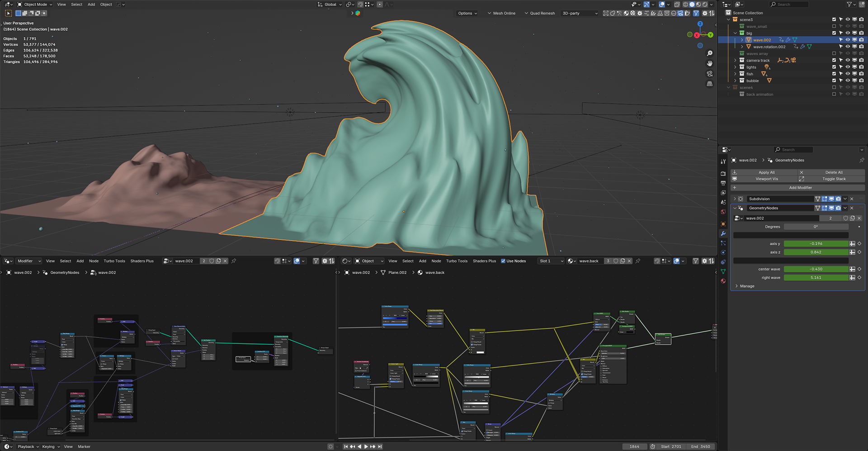This screenshot has height=451, width=868.
Task: Toggle Use Nodes checkbox in shader editor
Action: (503, 261)
